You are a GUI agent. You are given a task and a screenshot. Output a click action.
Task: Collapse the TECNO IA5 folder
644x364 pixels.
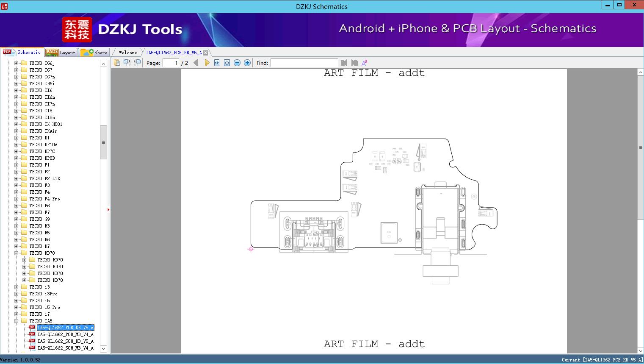(16, 321)
